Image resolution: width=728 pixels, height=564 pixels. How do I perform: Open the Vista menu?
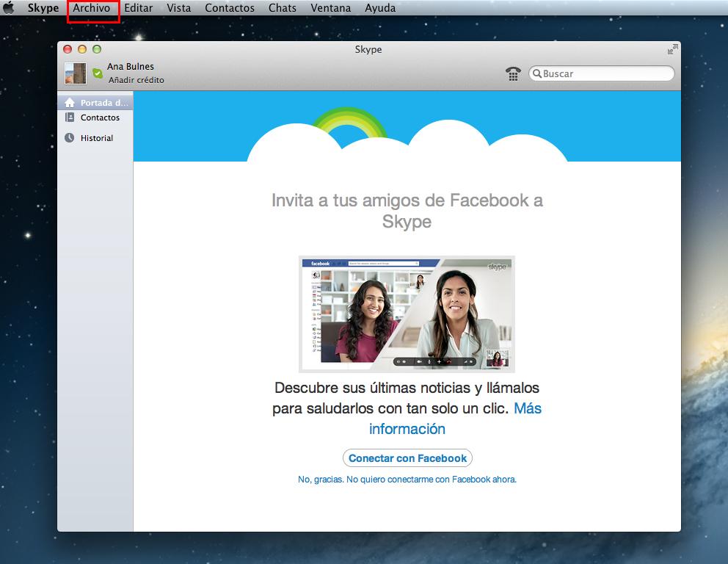click(178, 8)
